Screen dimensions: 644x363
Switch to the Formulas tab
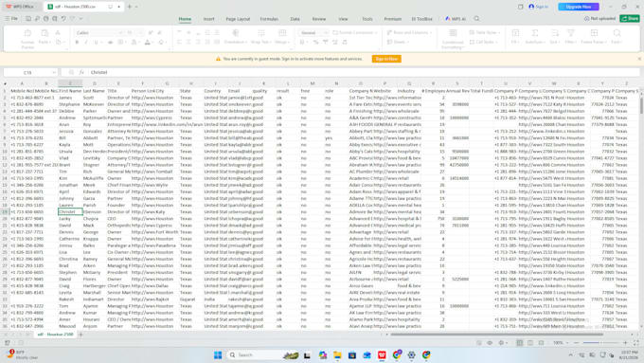click(x=269, y=19)
